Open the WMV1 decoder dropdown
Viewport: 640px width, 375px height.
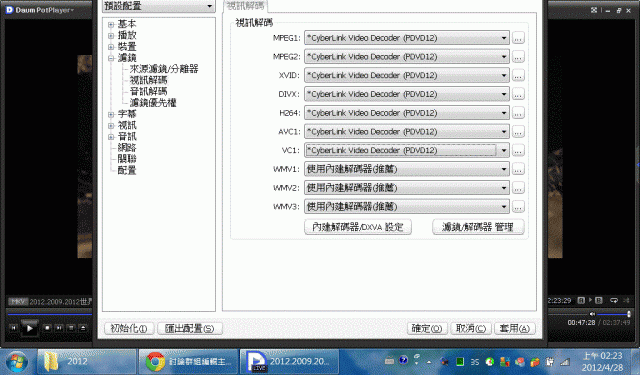point(407,169)
